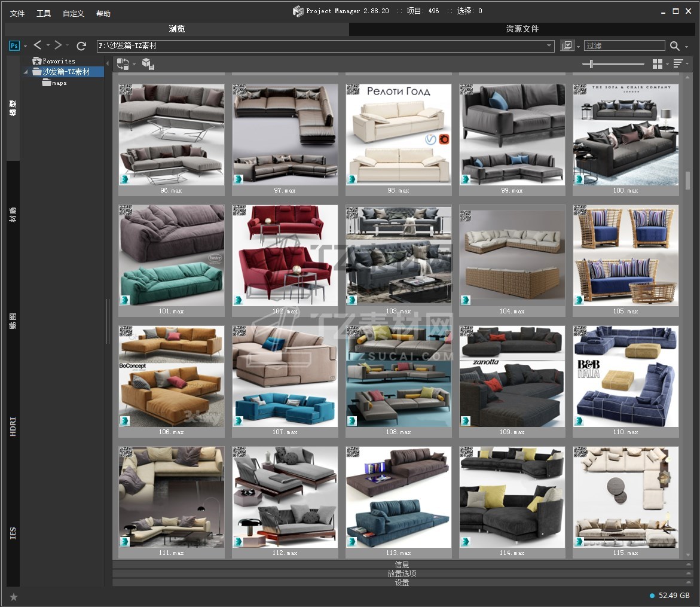
Task: Click the magnifier search icon
Action: [675, 46]
